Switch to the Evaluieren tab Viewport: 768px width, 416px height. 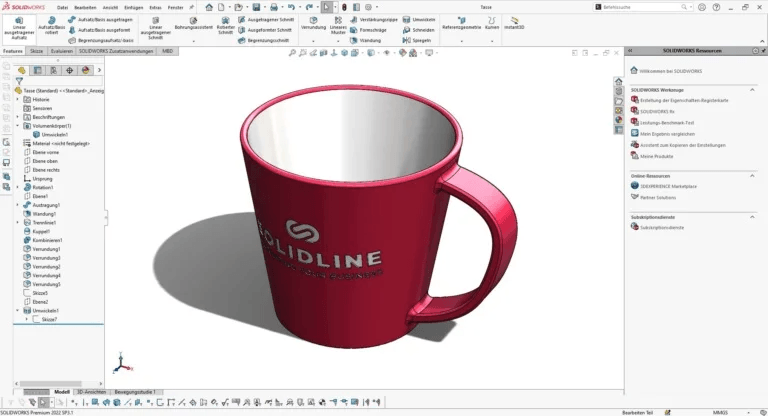pyautogui.click(x=61, y=50)
